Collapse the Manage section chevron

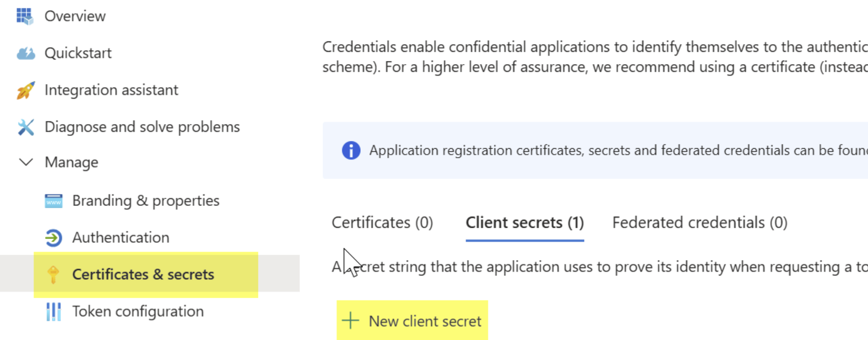26,162
